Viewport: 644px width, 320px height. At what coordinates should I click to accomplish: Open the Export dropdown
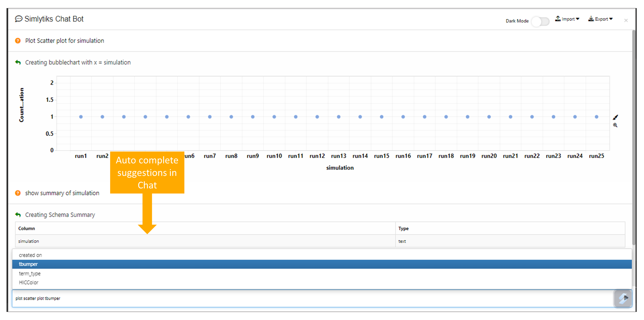(601, 19)
